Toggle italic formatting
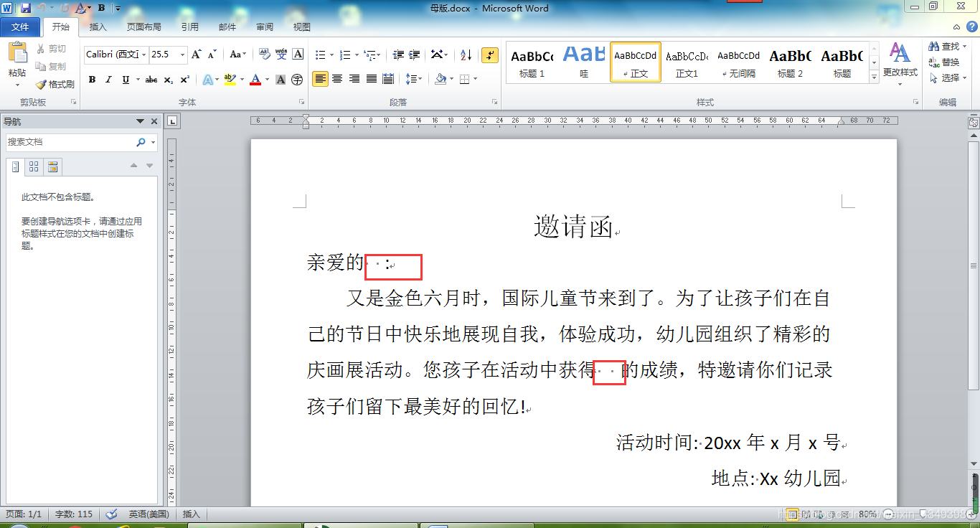The width and height of the screenshot is (980, 528). tap(108, 80)
